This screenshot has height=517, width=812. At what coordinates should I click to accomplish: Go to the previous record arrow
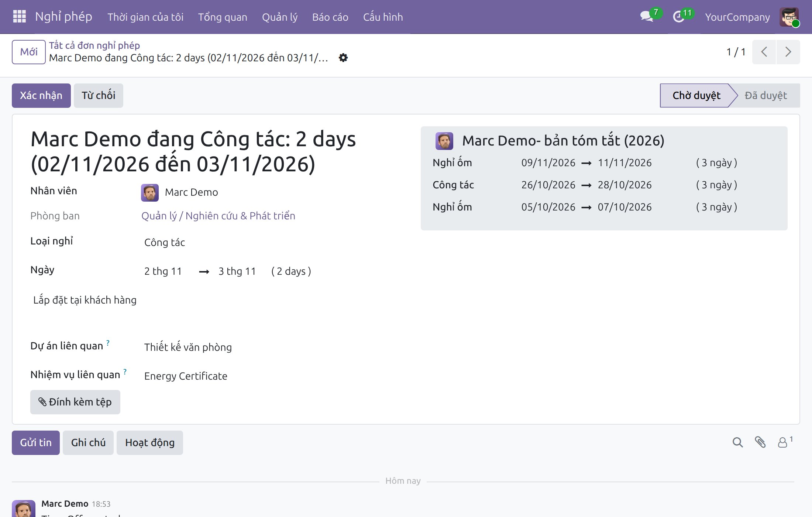[764, 52]
